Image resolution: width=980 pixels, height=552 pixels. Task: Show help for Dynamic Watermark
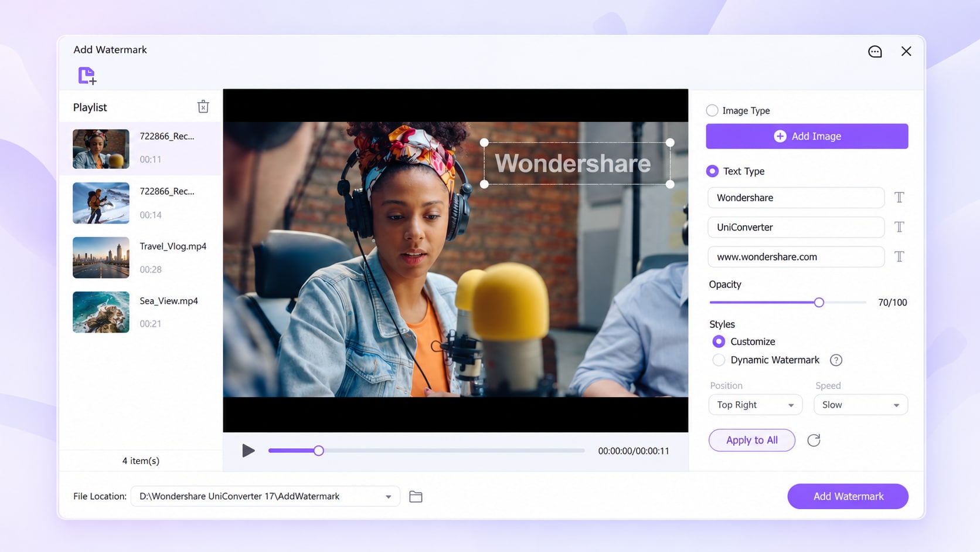836,360
